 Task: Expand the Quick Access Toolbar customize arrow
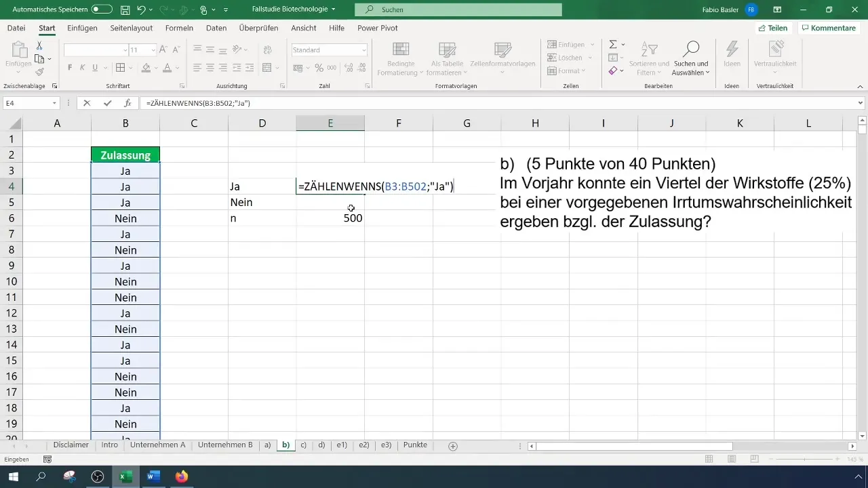226,9
